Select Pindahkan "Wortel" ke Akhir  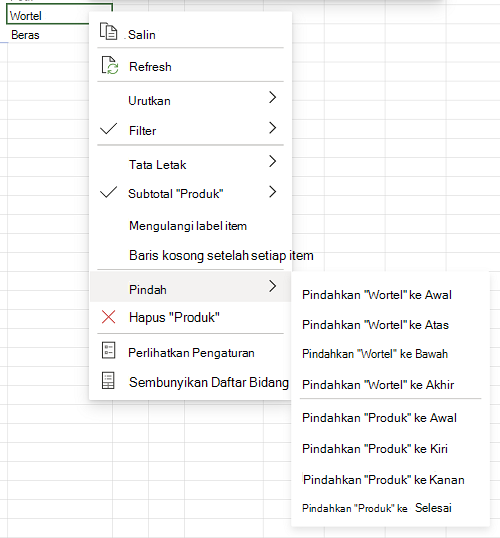pyautogui.click(x=390, y=384)
